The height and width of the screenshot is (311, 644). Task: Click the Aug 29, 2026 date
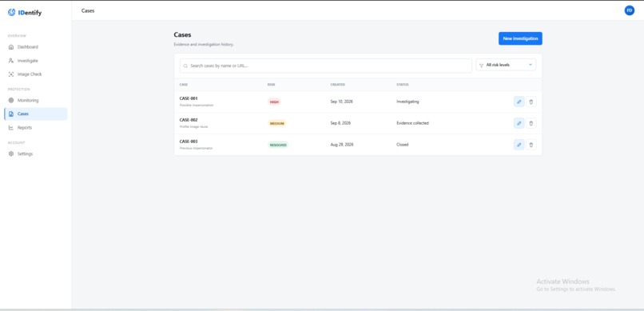(342, 145)
